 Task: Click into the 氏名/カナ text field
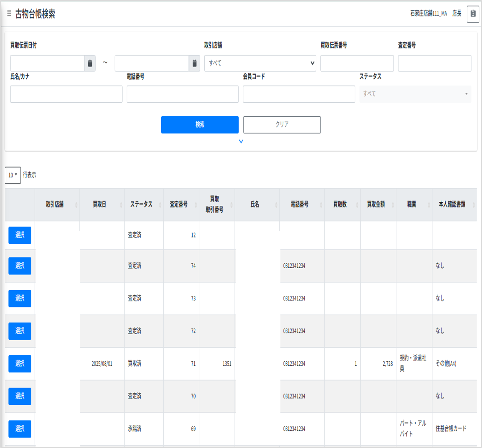(x=66, y=94)
